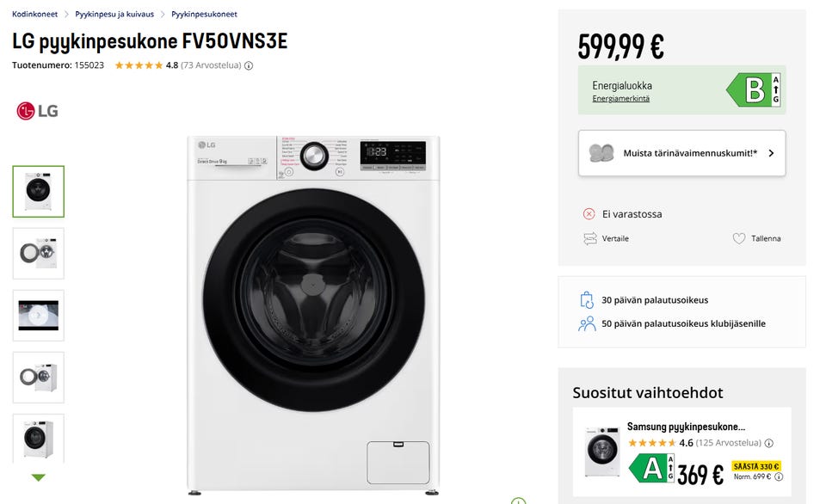The height and width of the screenshot is (504, 826).
Task: Click the Tallenna heart icon
Action: click(738, 238)
